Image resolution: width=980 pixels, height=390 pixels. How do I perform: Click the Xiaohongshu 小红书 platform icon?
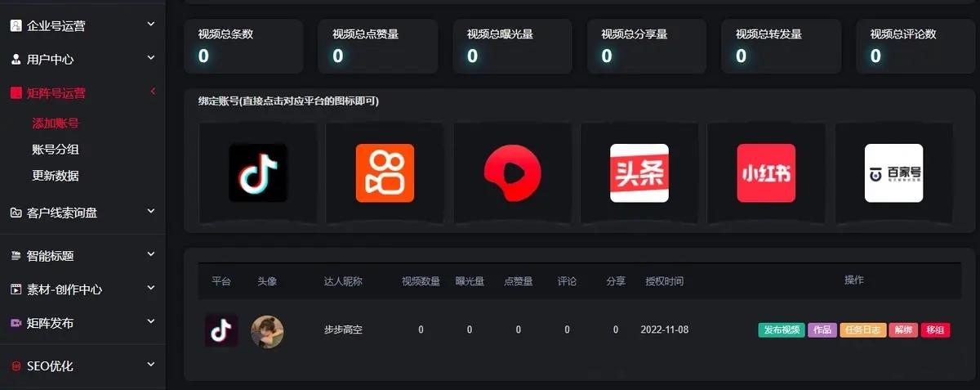(766, 173)
